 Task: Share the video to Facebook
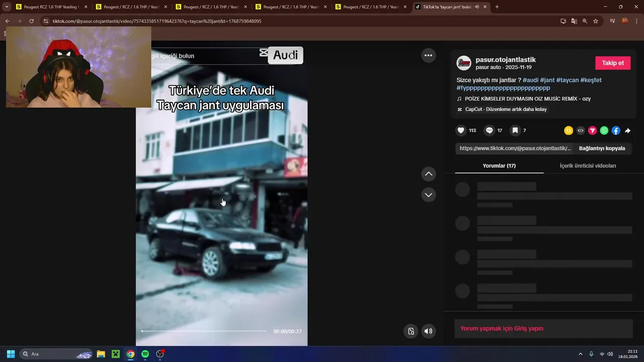(616, 131)
